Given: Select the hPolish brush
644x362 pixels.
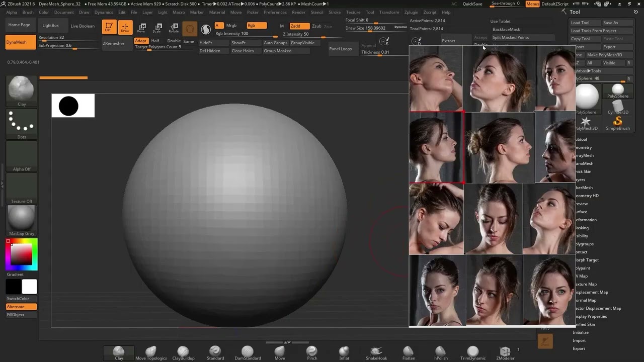Looking at the screenshot, I should click(441, 353).
